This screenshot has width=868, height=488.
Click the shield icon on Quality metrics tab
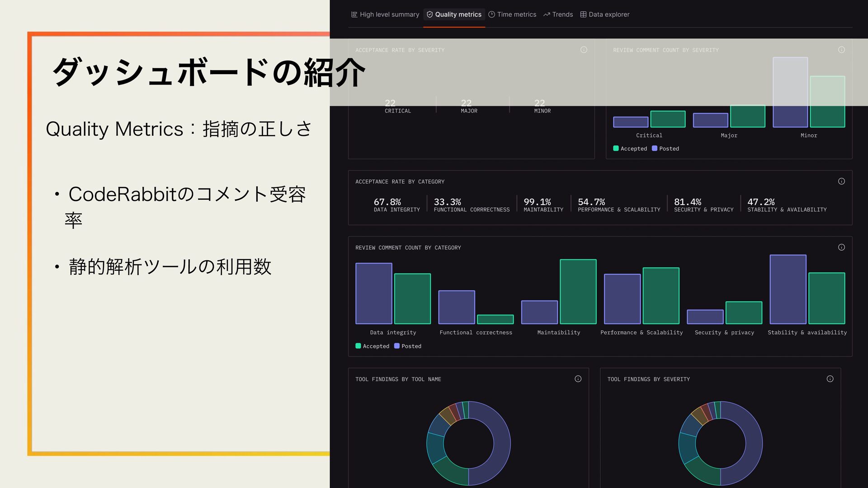(429, 14)
